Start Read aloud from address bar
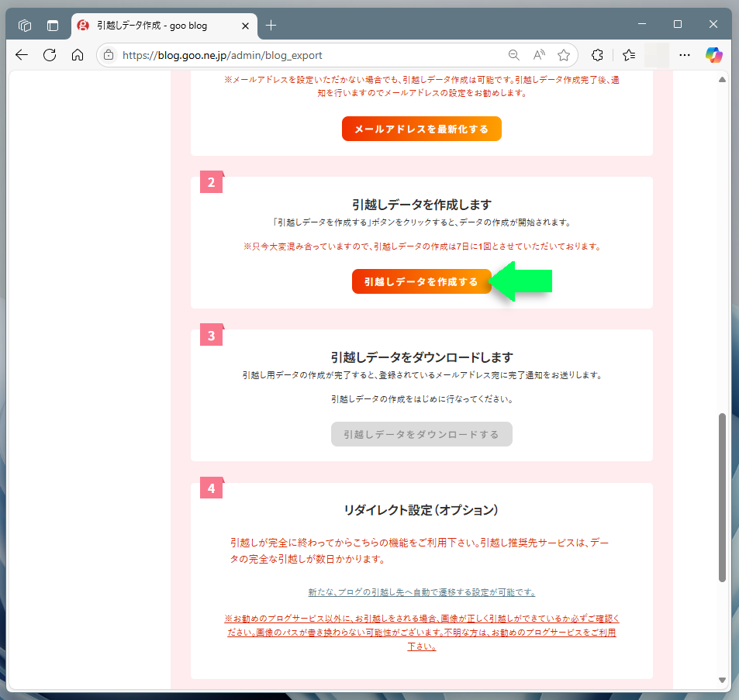 coord(539,55)
